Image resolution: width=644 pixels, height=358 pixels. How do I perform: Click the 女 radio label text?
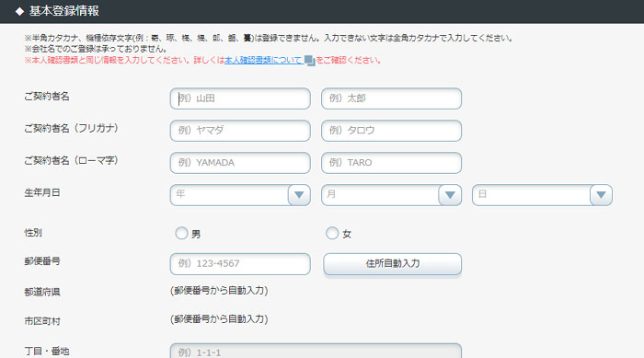click(347, 235)
